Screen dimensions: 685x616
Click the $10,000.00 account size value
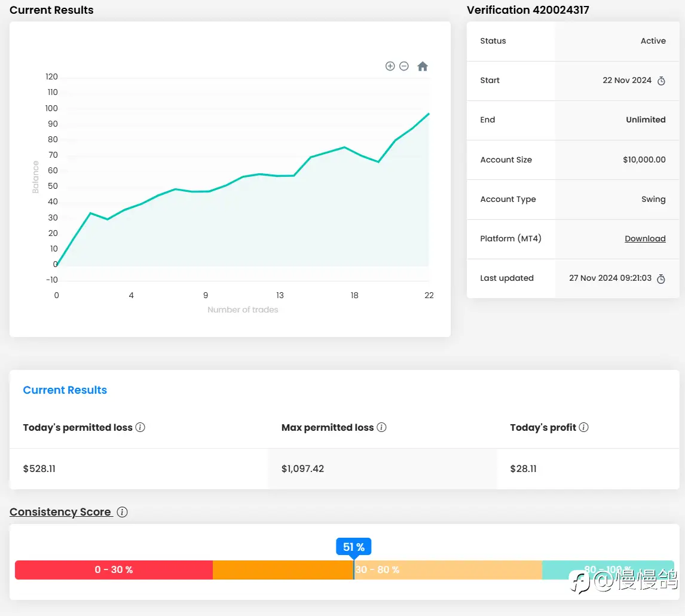[x=644, y=160]
